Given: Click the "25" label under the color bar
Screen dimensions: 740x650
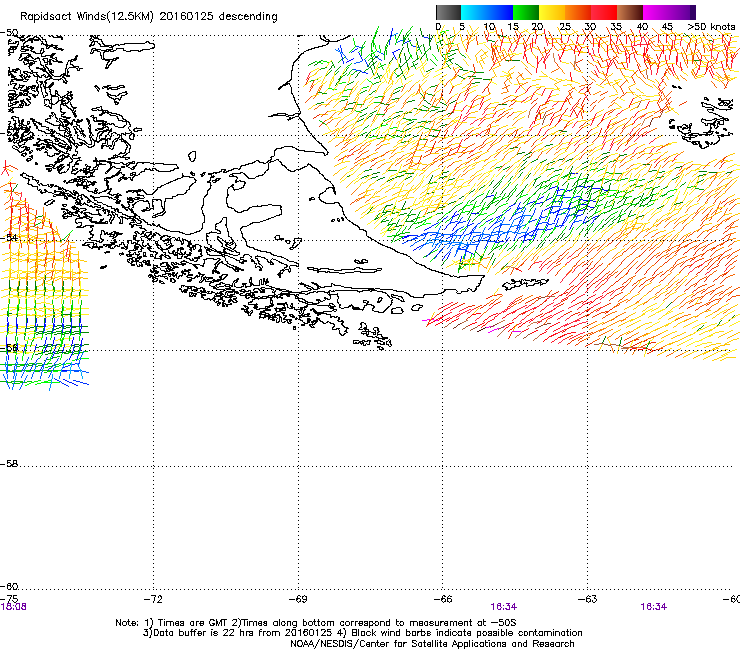Looking at the screenshot, I should tap(565, 26).
